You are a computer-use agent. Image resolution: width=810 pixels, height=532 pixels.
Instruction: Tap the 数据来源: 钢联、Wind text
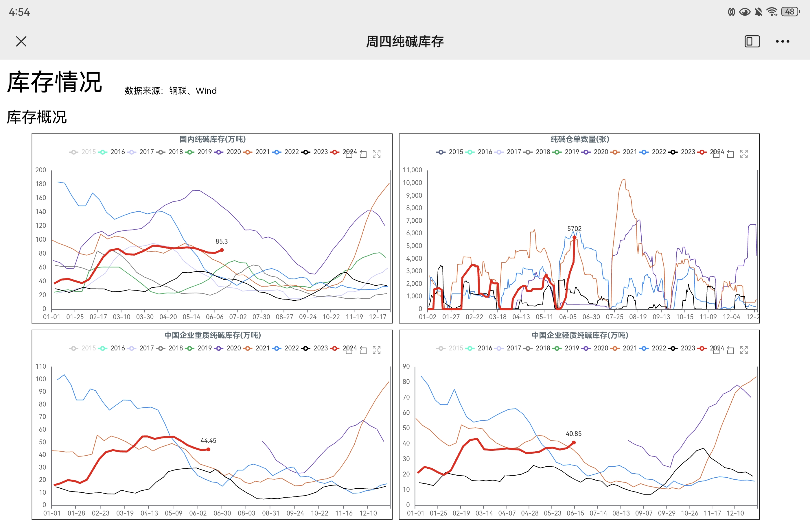click(170, 91)
